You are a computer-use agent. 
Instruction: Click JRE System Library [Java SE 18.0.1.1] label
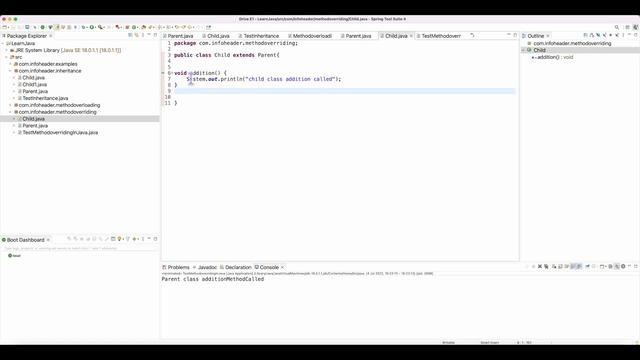(x=68, y=50)
